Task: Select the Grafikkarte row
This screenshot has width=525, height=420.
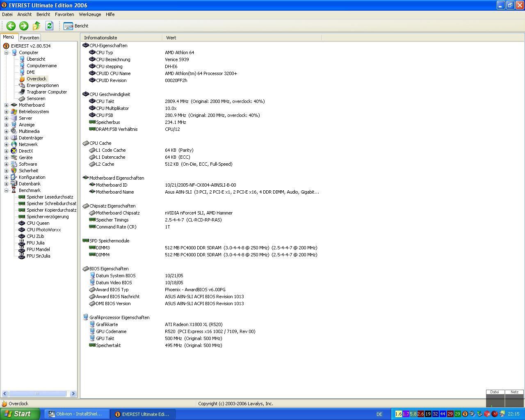Action: pos(201,324)
